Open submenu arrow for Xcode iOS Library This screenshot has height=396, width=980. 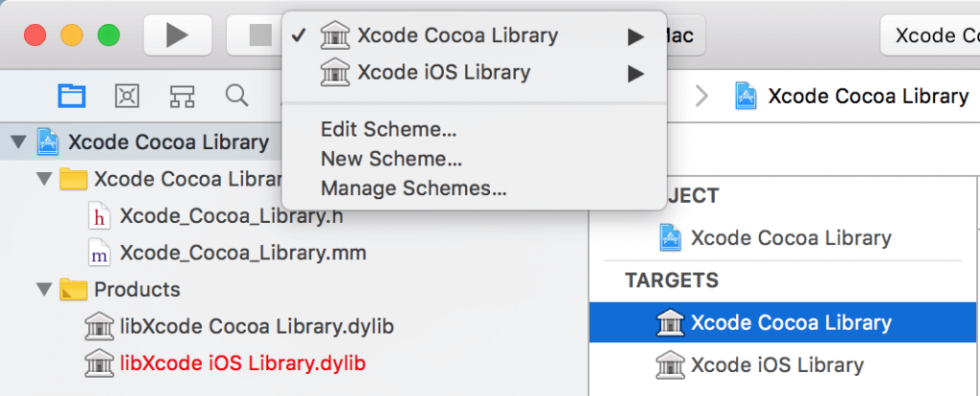(635, 72)
